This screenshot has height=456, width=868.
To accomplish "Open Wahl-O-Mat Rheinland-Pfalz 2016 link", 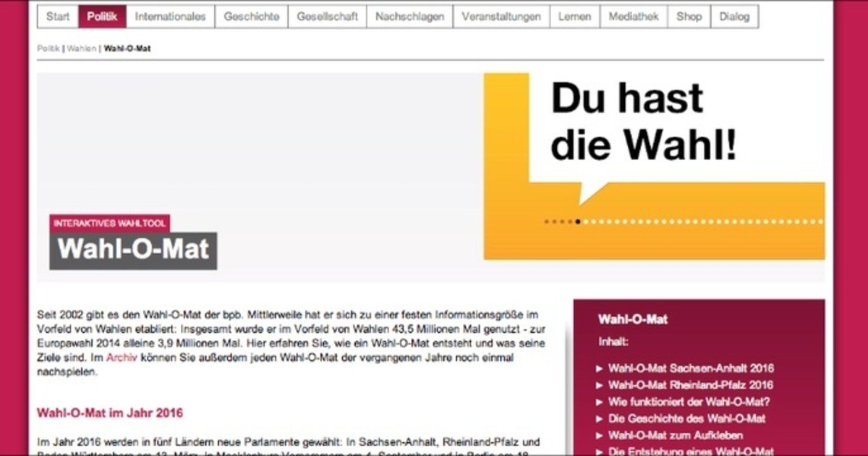I will click(690, 385).
